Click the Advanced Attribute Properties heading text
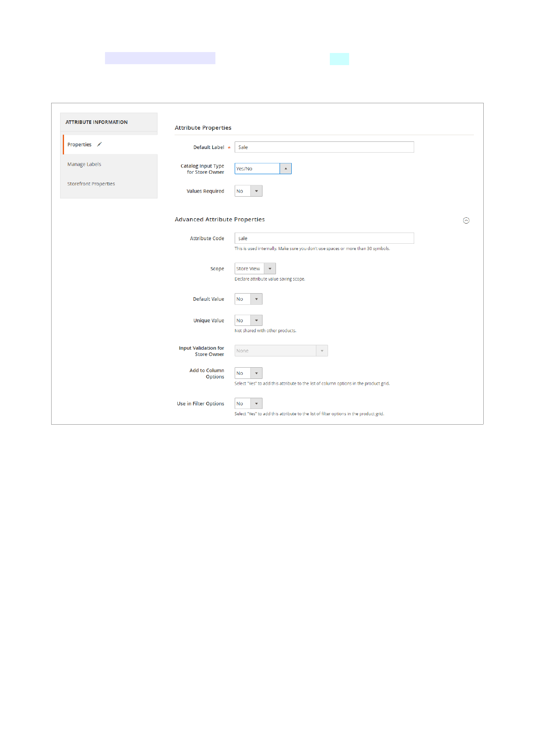 pos(219,220)
